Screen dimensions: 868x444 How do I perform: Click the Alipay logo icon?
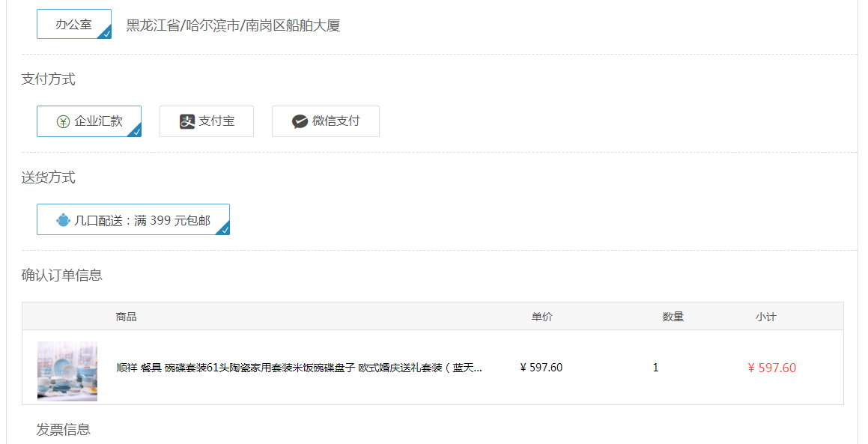click(187, 121)
